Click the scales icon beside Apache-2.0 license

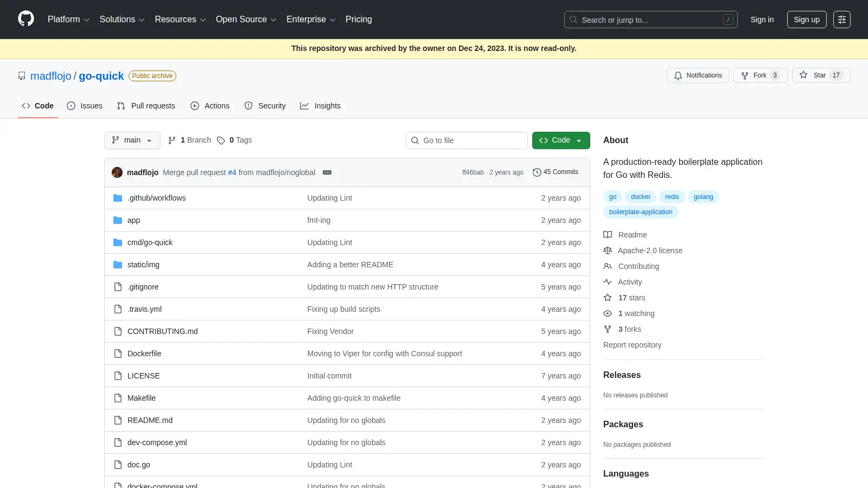tap(608, 251)
